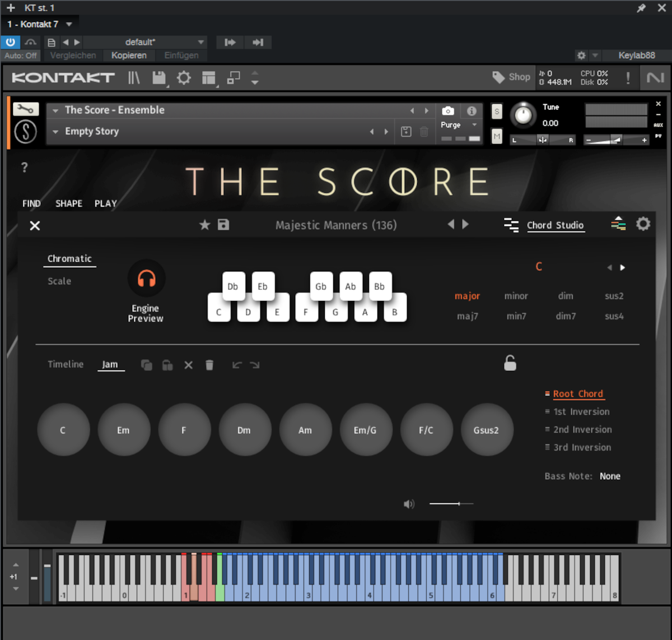
Task: Select the Gb root key
Action: tap(321, 286)
